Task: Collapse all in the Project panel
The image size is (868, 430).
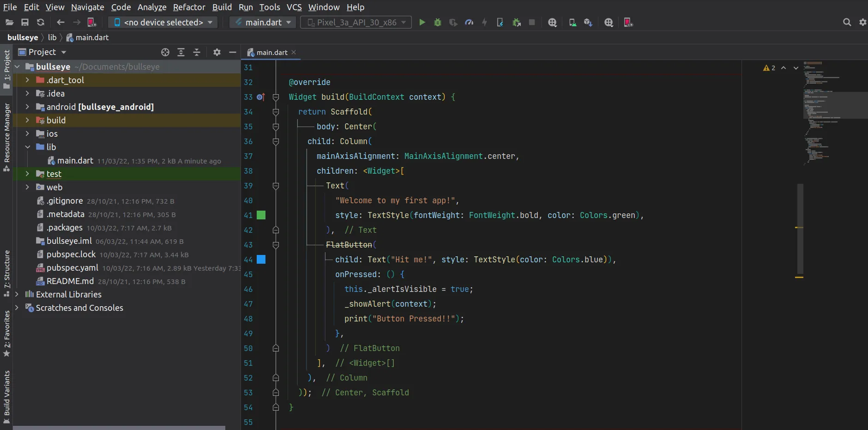Action: (197, 52)
